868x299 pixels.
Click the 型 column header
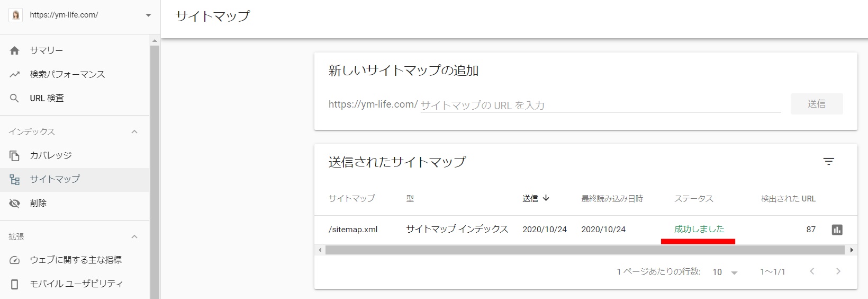(410, 198)
